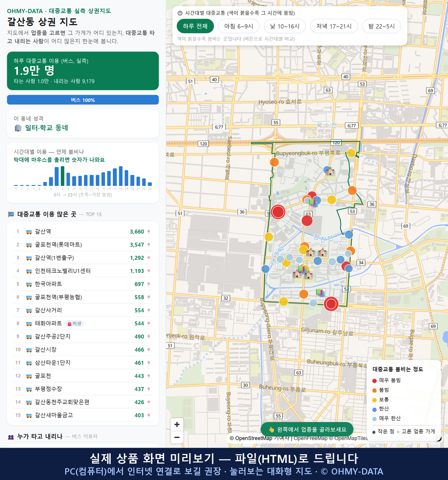Click the pin icon in 갈산시장 row

[x=149, y=350]
